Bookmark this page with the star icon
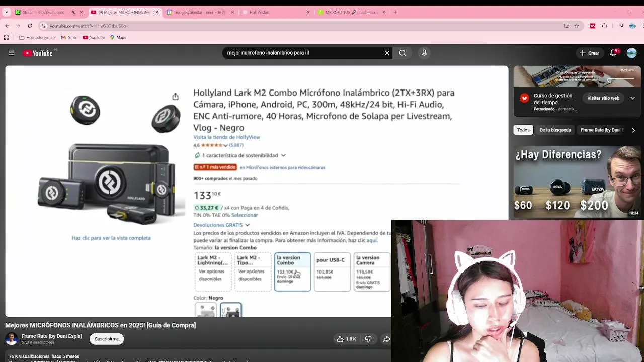This screenshot has height=362, width=644. click(577, 26)
